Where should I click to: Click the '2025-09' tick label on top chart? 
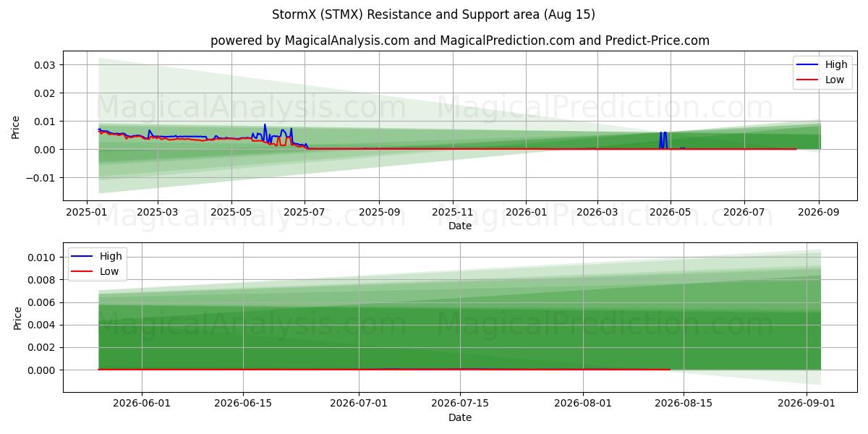380,212
